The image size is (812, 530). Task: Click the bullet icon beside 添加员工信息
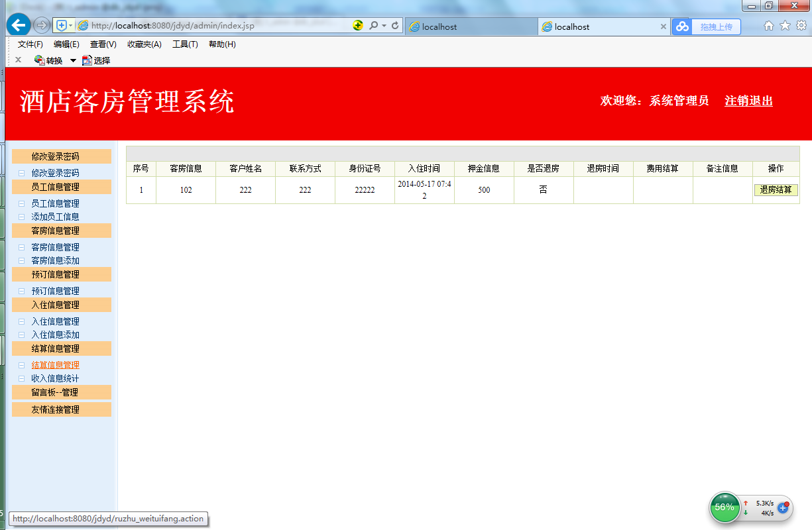[x=21, y=217]
